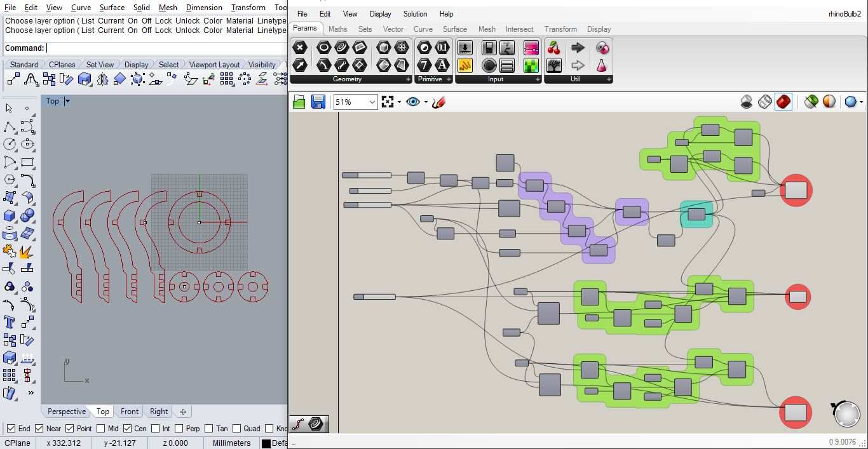The width and height of the screenshot is (868, 449).
Task: Select the green Colour Swatch icon in Input
Action: coord(531,65)
